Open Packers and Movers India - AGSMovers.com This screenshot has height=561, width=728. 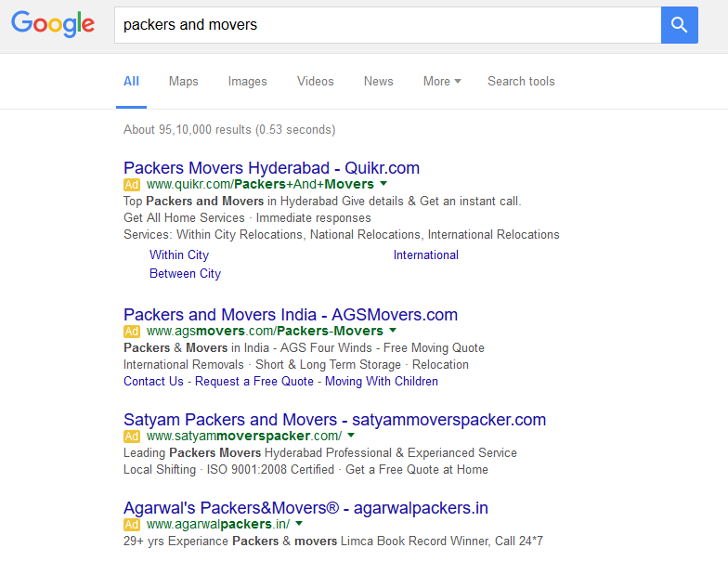pos(291,314)
